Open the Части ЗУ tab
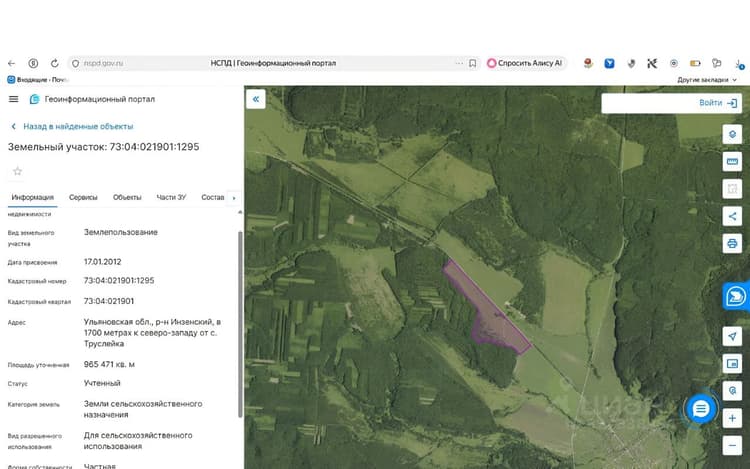This screenshot has height=469, width=750. [x=171, y=197]
